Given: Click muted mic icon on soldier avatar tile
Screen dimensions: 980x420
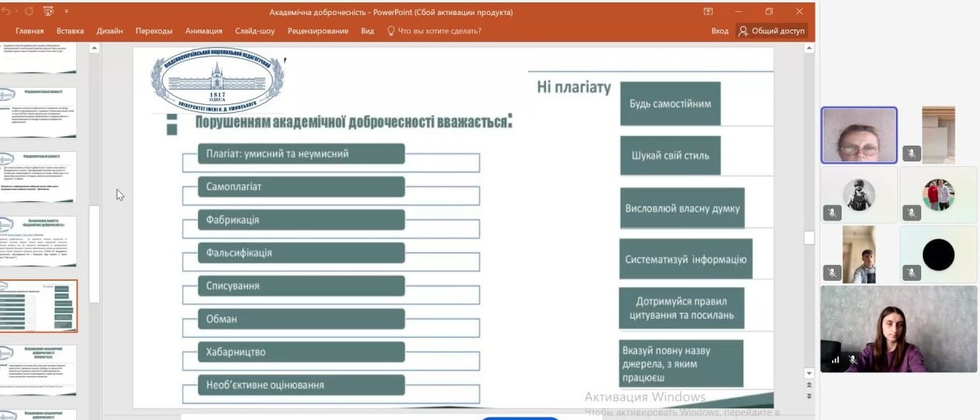Looking at the screenshot, I should (x=832, y=212).
